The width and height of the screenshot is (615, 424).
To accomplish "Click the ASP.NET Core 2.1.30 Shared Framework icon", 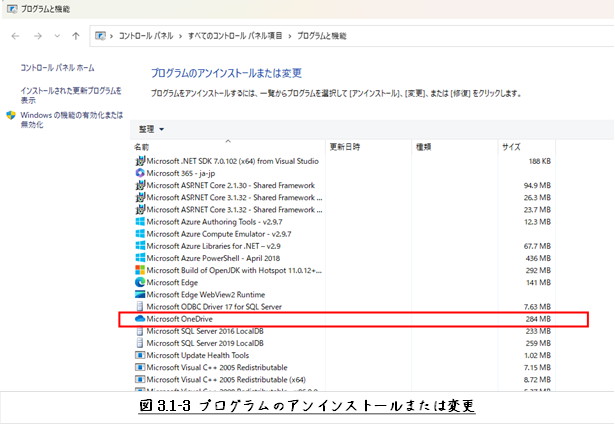I will click(140, 185).
